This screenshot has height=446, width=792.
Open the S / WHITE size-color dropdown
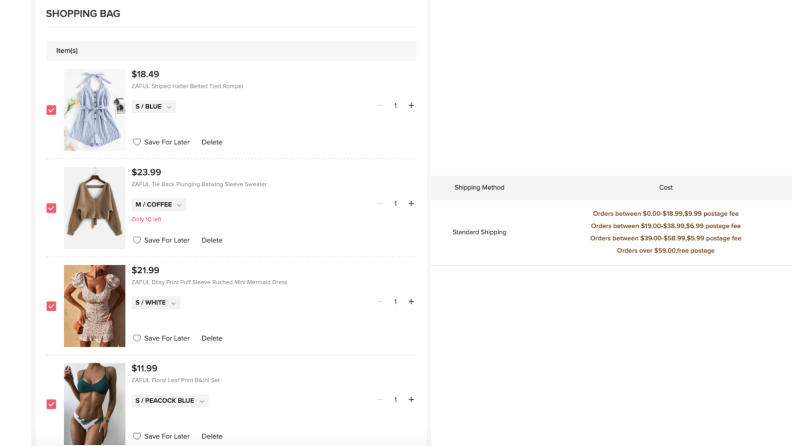[156, 303]
